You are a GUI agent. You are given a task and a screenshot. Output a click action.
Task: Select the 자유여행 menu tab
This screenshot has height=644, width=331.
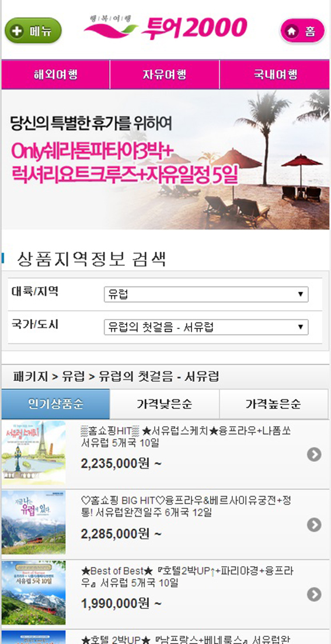(165, 75)
